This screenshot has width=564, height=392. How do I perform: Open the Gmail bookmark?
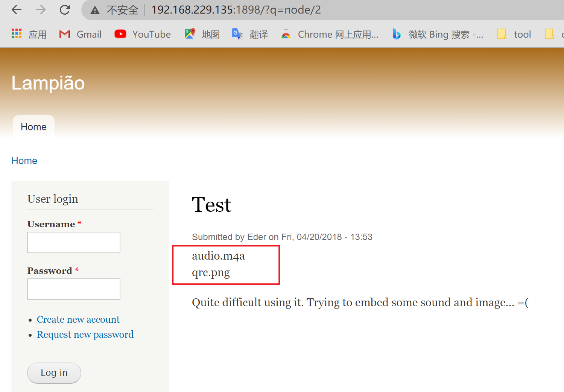click(x=81, y=34)
